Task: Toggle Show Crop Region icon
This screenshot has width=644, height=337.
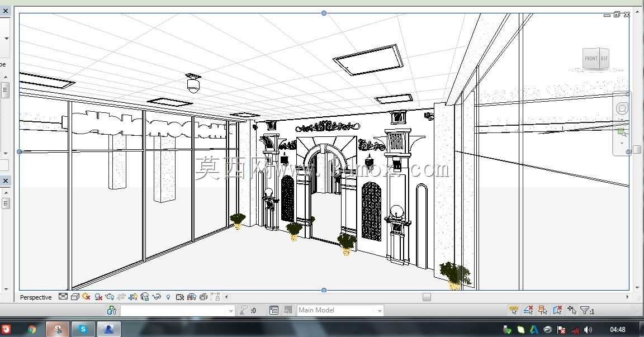Action: (x=132, y=297)
